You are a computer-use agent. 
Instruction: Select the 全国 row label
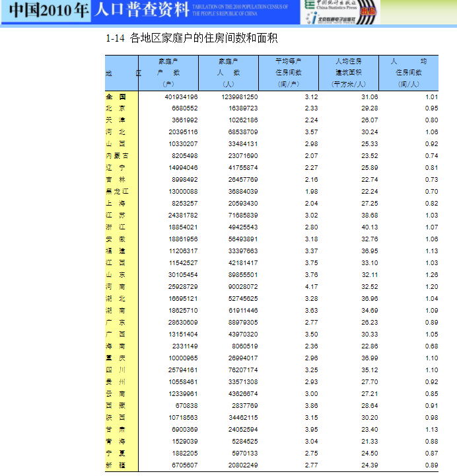tap(116, 97)
